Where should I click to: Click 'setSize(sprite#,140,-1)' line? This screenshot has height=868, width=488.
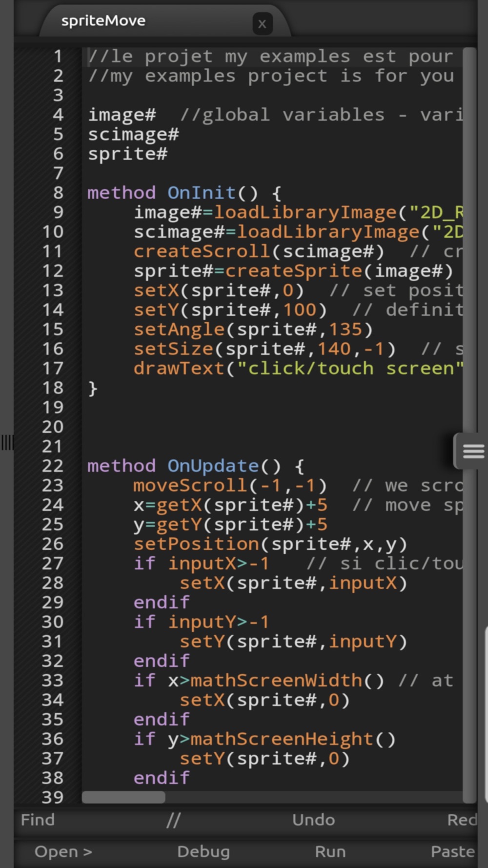pyautogui.click(x=264, y=349)
